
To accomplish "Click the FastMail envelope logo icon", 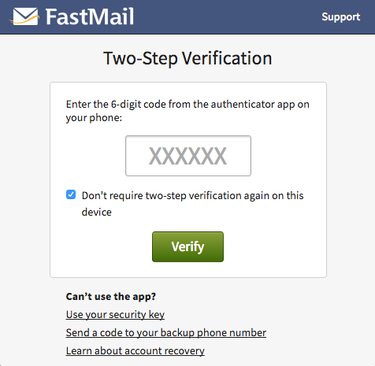I will pos(25,17).
